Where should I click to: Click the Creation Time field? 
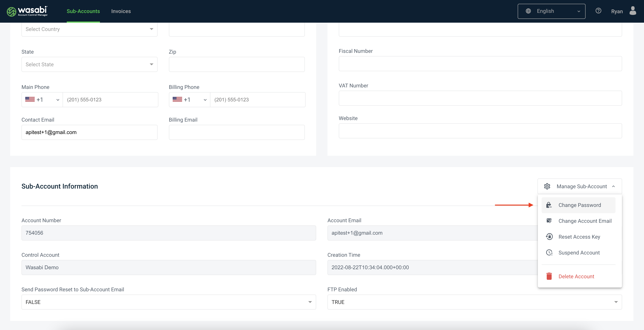(432, 267)
